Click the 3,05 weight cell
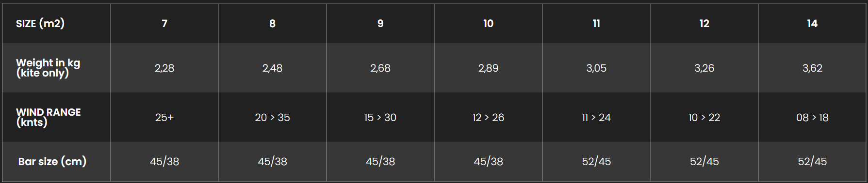The width and height of the screenshot is (868, 183). coord(596,68)
